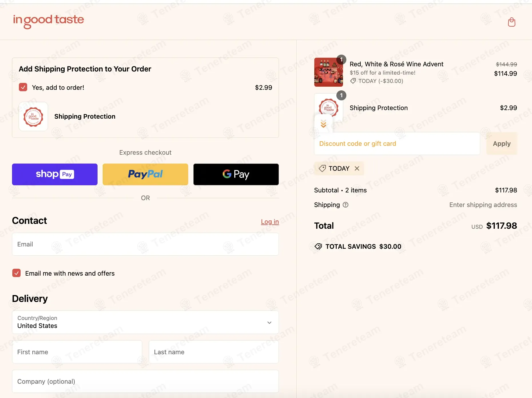Remove the TODAY discount tag
This screenshot has height=398, width=532.
click(357, 168)
